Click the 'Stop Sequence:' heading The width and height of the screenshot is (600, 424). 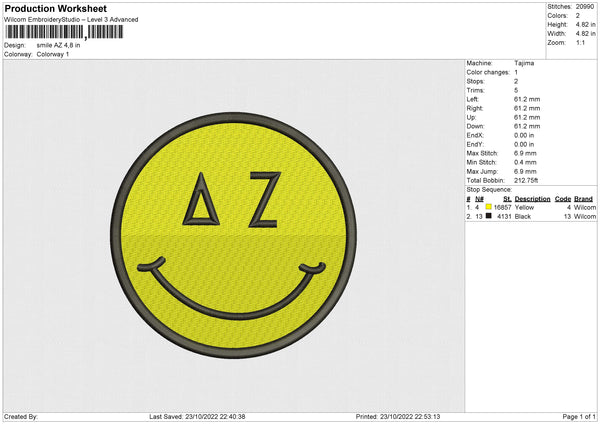489,190
